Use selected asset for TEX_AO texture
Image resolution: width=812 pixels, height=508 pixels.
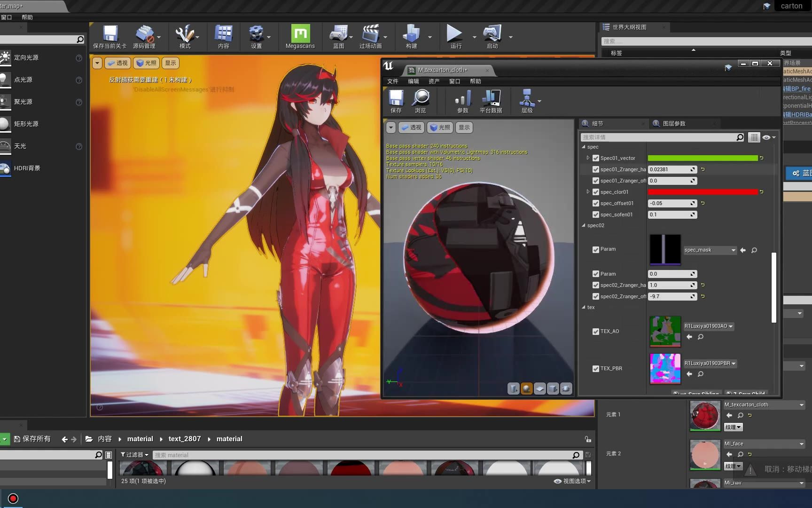tap(689, 337)
